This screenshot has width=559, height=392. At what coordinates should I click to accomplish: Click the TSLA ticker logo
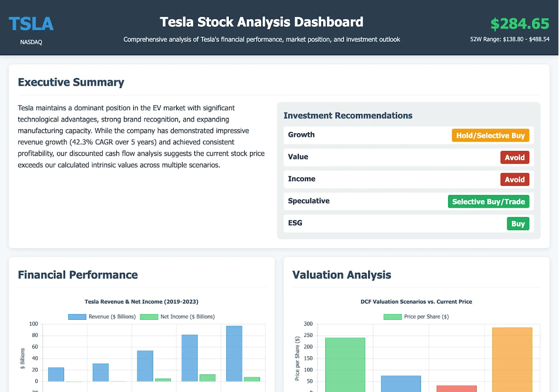[31, 24]
